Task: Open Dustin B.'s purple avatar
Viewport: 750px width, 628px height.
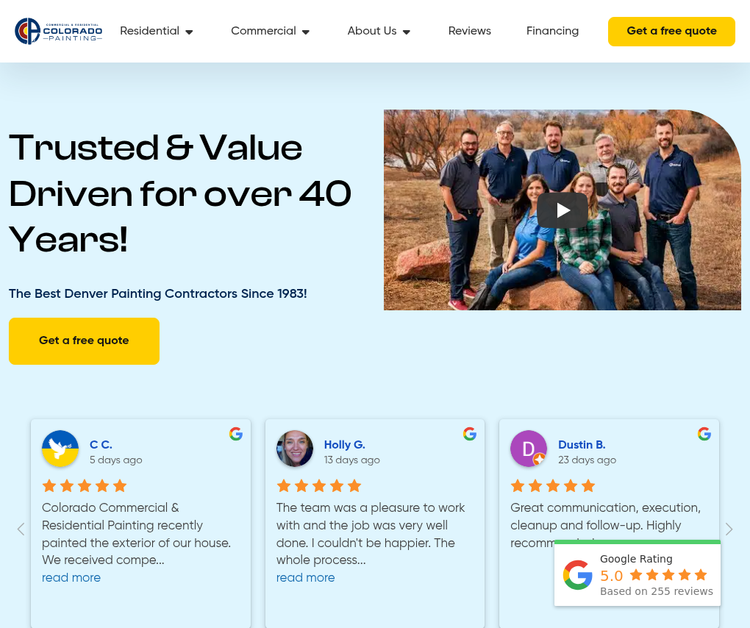Action: click(x=529, y=449)
